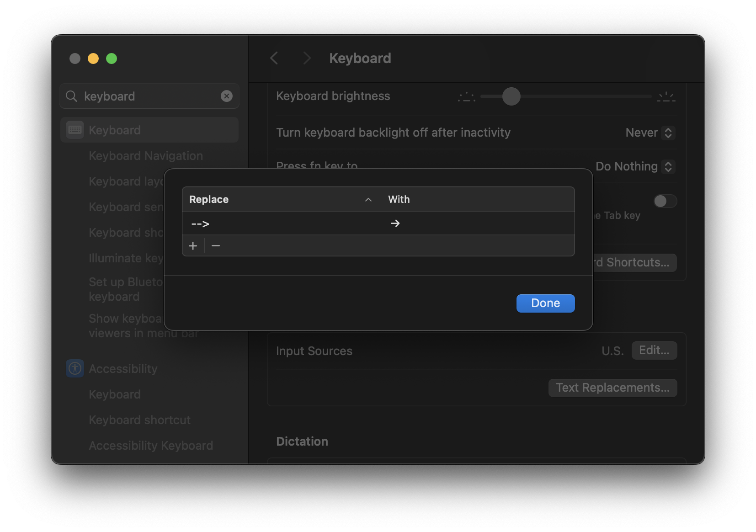This screenshot has width=756, height=532.
Task: Click the Keyboard icon in sidebar
Action: [75, 130]
